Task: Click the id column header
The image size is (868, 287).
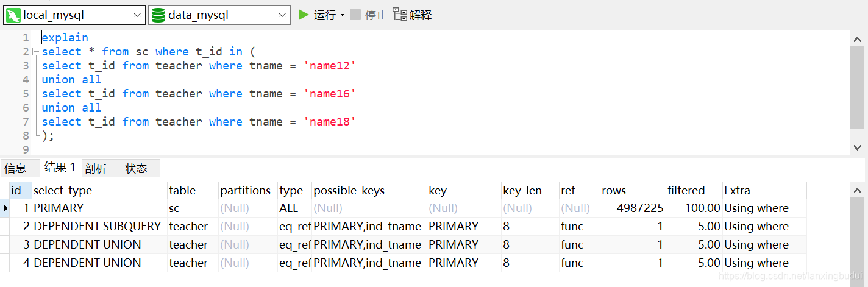Action: point(21,190)
